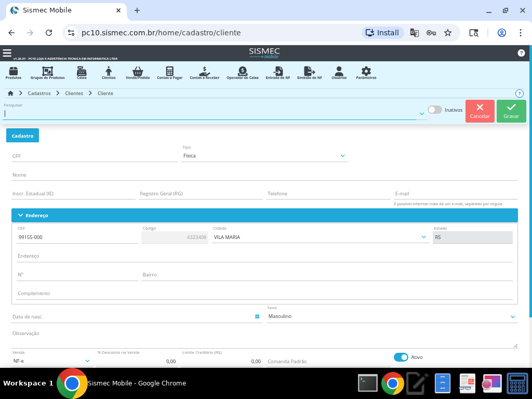Open Contas a Pagar calculator icon

click(x=169, y=72)
